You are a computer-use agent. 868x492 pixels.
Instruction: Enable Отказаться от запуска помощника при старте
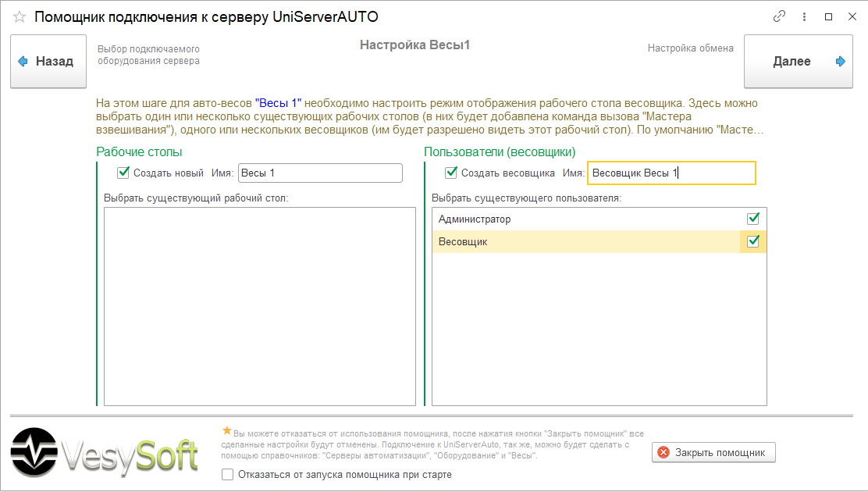tap(228, 474)
